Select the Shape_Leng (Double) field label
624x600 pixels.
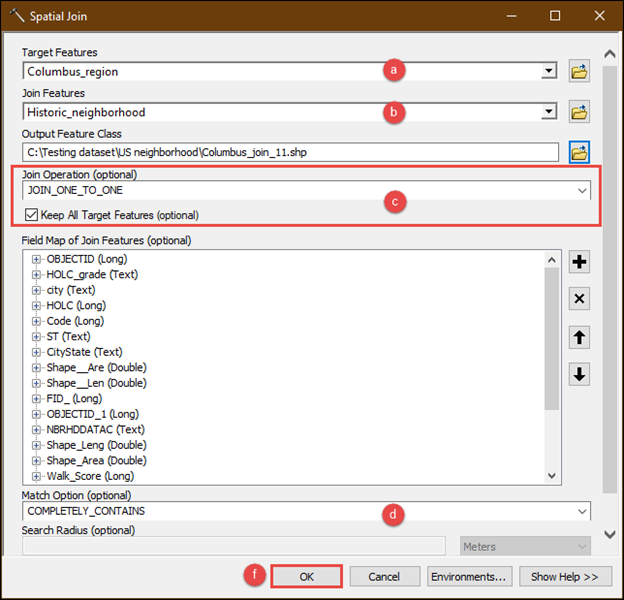97,445
